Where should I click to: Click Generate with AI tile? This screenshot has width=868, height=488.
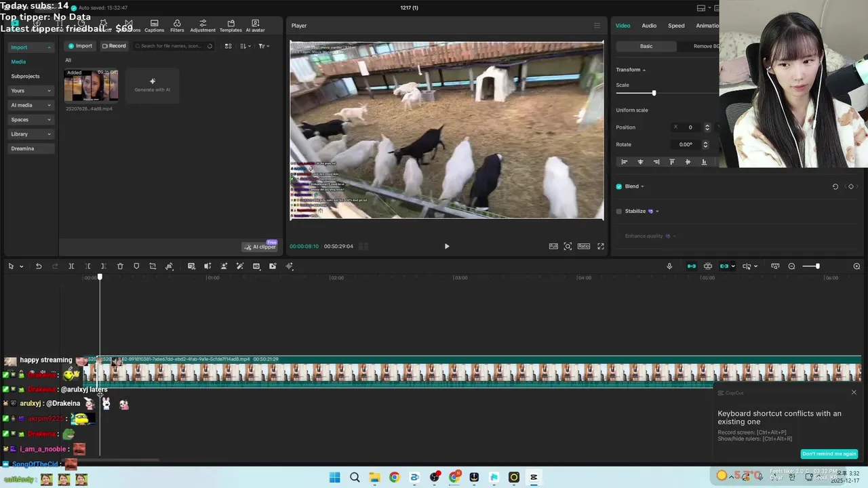point(152,85)
